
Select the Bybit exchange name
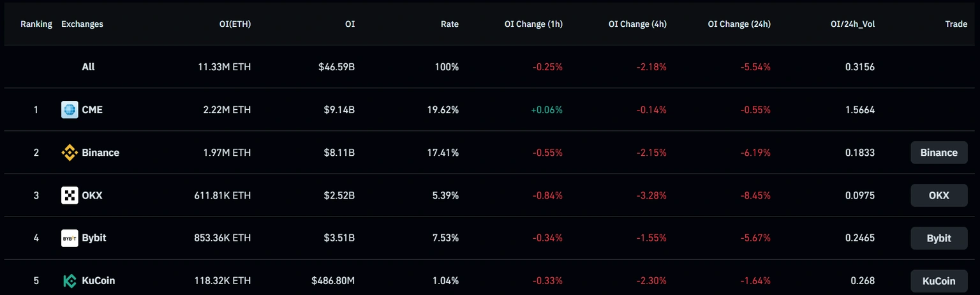coord(94,238)
